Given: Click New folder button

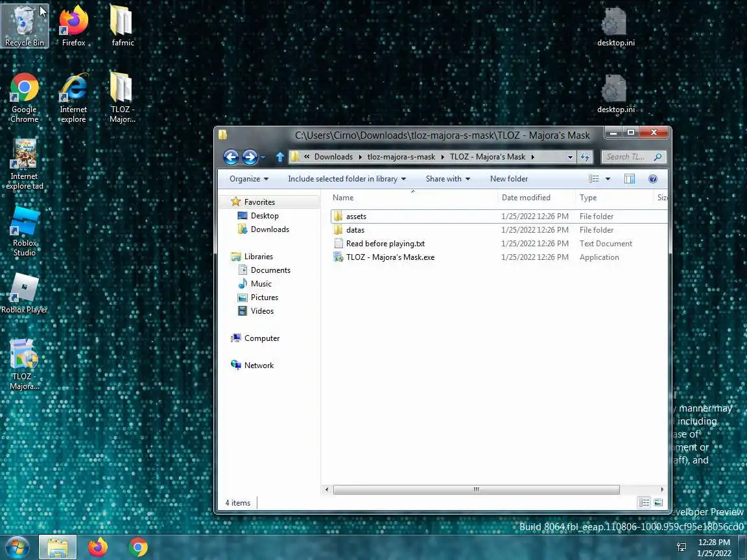Looking at the screenshot, I should coord(509,179).
